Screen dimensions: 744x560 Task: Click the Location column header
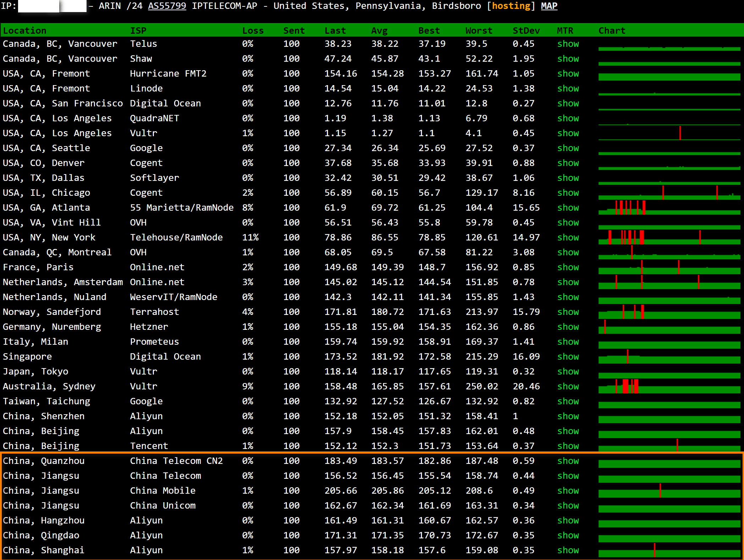[x=24, y=31]
